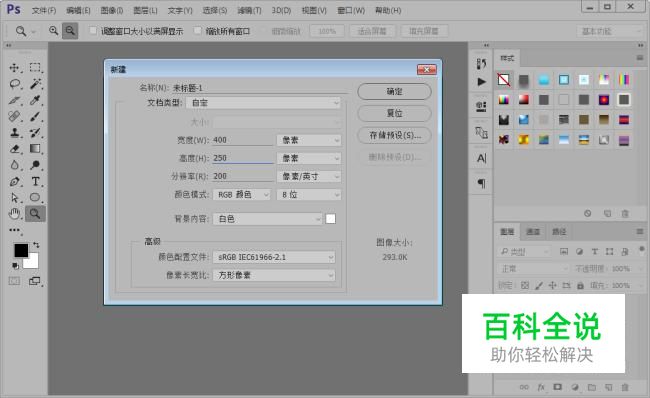The width and height of the screenshot is (650, 398).
Task: Select the no-style red slash thumbnail
Action: coord(504,80)
